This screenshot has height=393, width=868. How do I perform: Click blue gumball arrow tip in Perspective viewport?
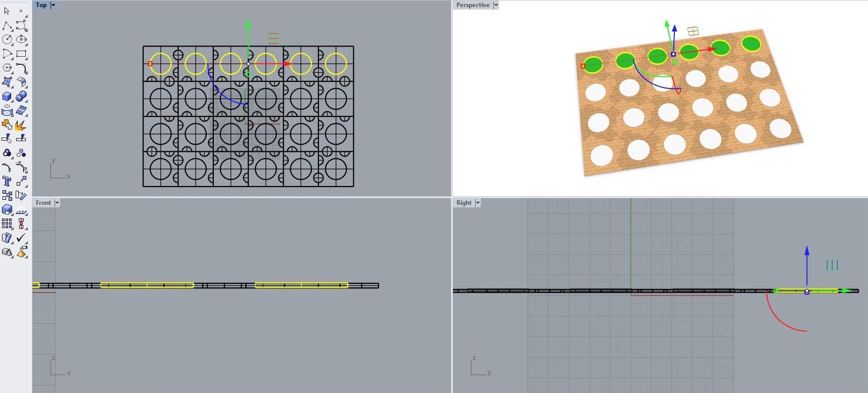click(x=674, y=28)
